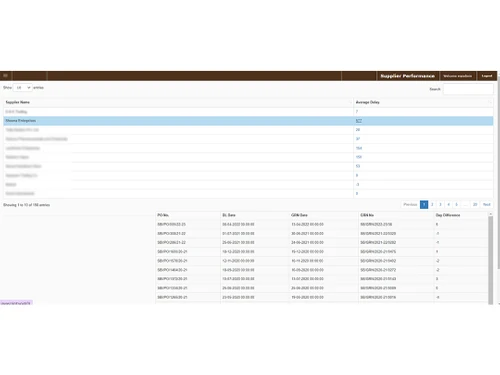Viewport: 500px width, 375px height.
Task: Go to page 5 in the pagination
Action: pyautogui.click(x=456, y=204)
